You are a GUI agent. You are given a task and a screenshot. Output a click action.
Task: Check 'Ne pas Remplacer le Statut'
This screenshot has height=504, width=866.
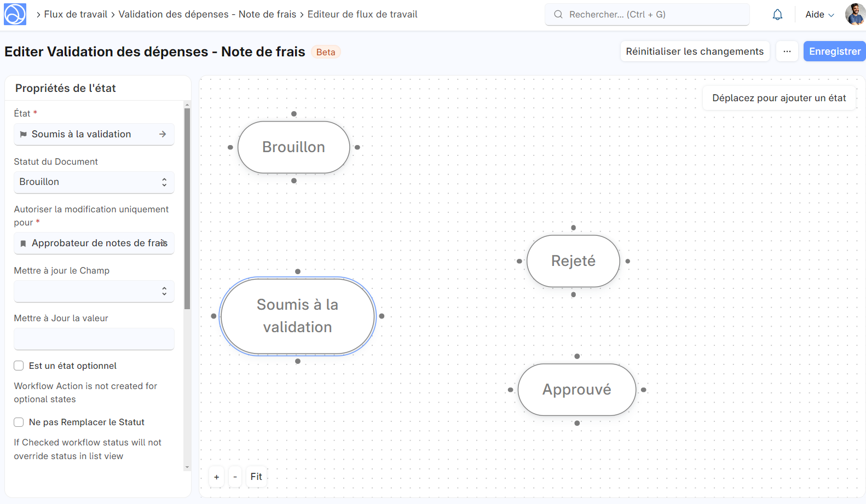point(19,422)
